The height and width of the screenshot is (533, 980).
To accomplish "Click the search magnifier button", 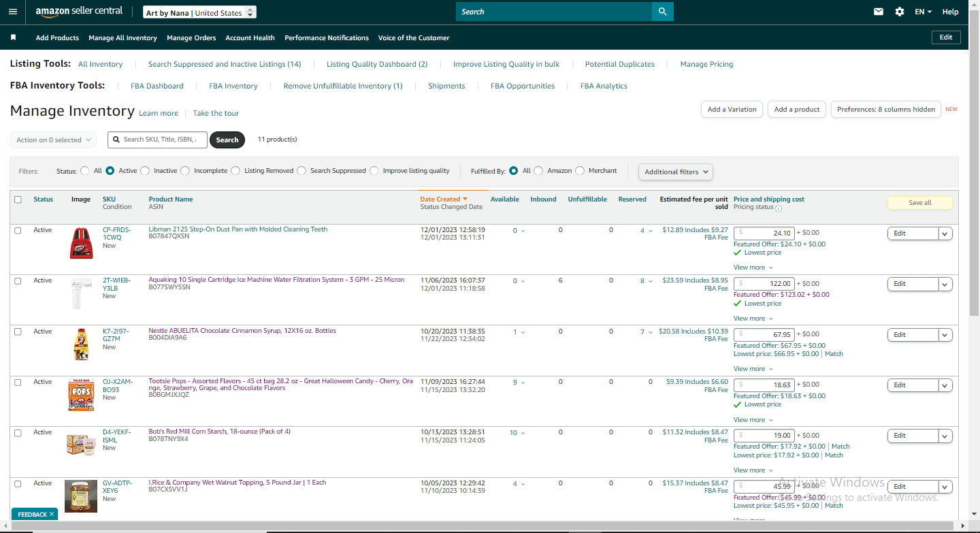I will 663,12.
